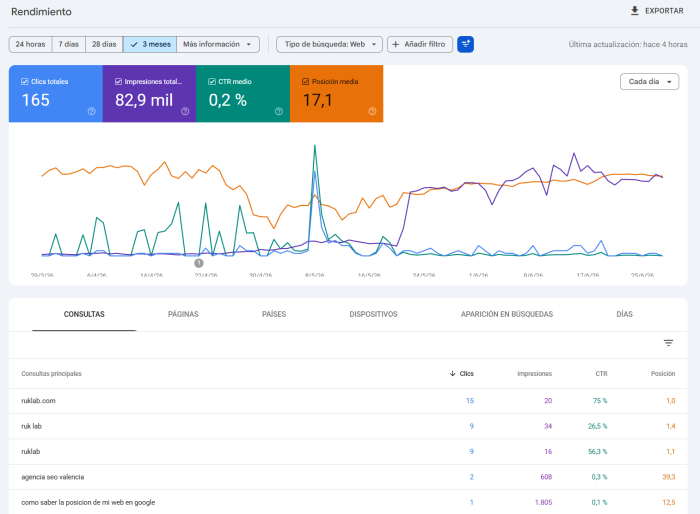
Task: Open help icon on CTR medio card
Action: (x=279, y=111)
